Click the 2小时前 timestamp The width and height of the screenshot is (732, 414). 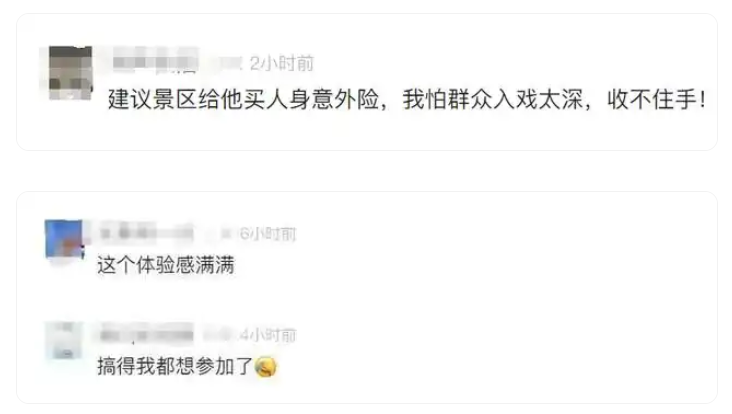point(282,63)
